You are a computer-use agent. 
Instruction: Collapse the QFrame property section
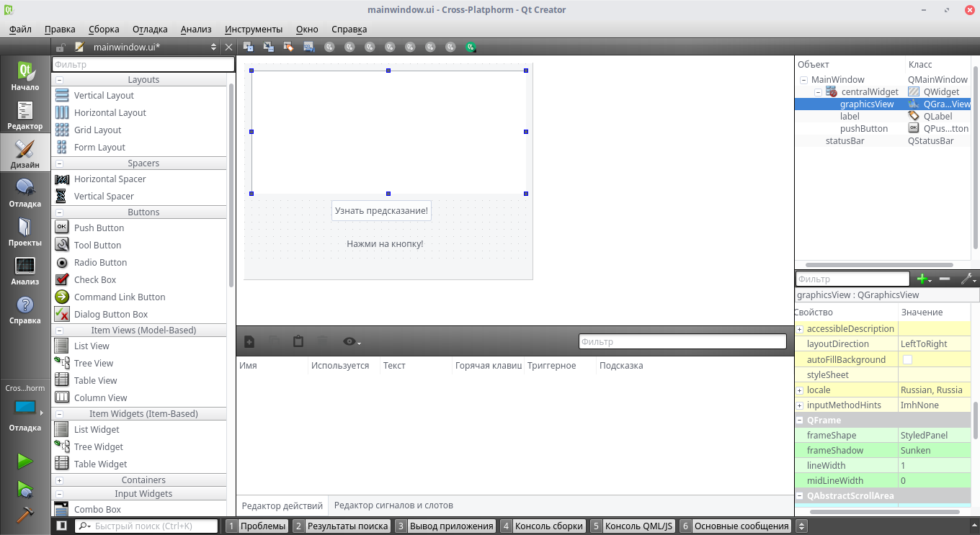(799, 421)
